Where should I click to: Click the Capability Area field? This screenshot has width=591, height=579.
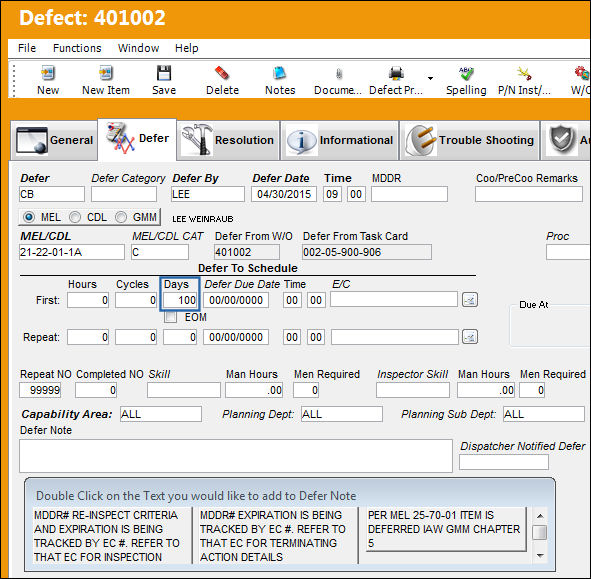(161, 414)
